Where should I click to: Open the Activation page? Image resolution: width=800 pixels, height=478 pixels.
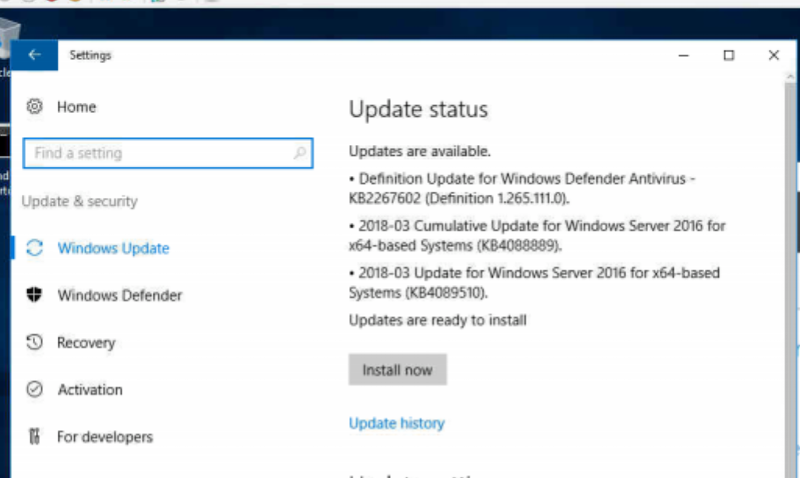(x=90, y=390)
